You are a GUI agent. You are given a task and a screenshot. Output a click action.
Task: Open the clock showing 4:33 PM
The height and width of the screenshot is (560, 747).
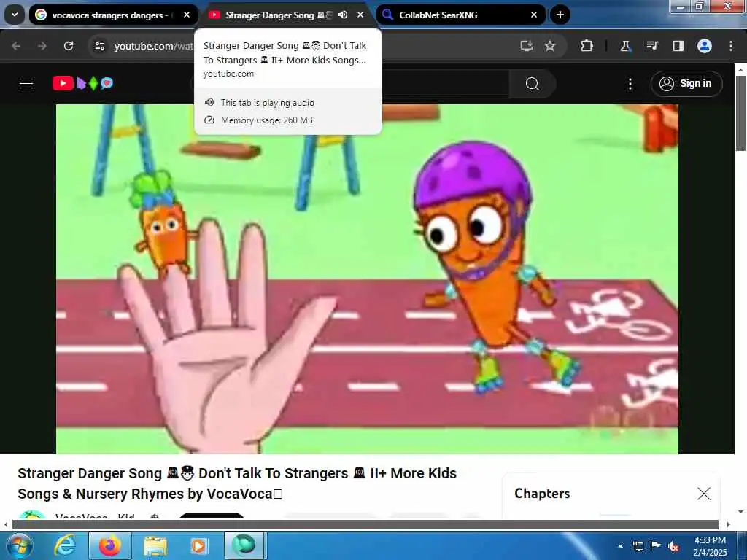pos(710,546)
